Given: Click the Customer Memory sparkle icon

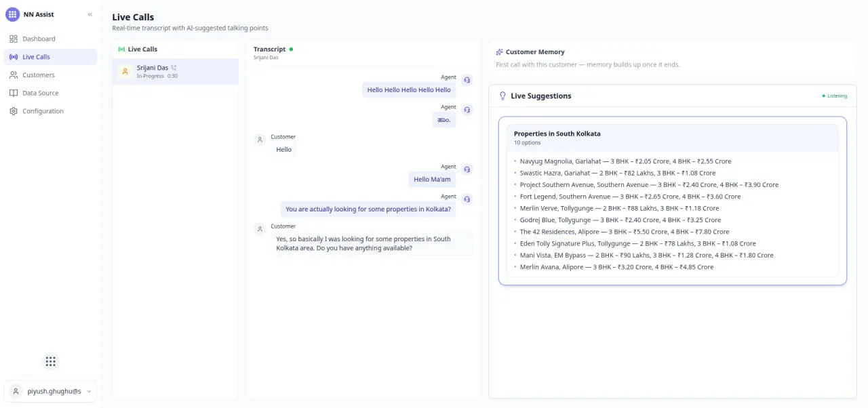Looking at the screenshot, I should [x=500, y=52].
